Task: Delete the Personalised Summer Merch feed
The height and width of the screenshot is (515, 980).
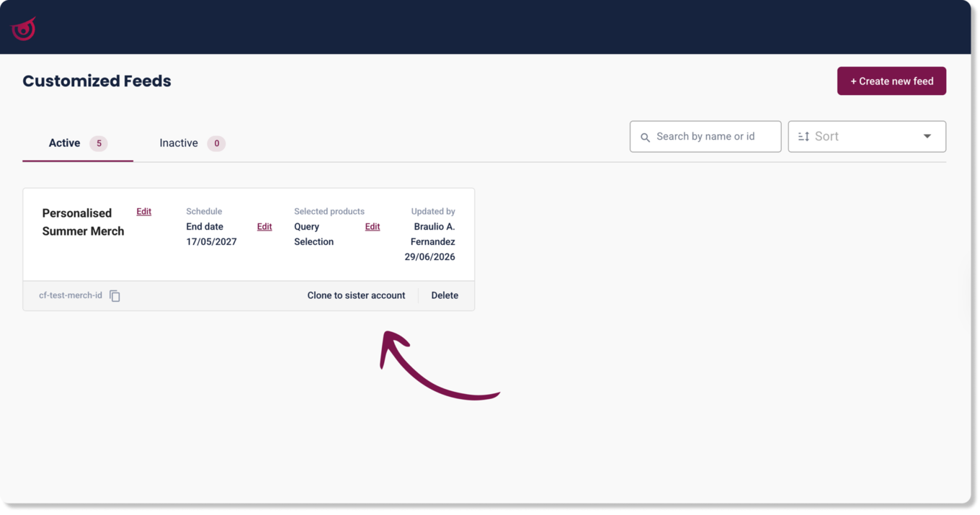Action: pos(445,295)
